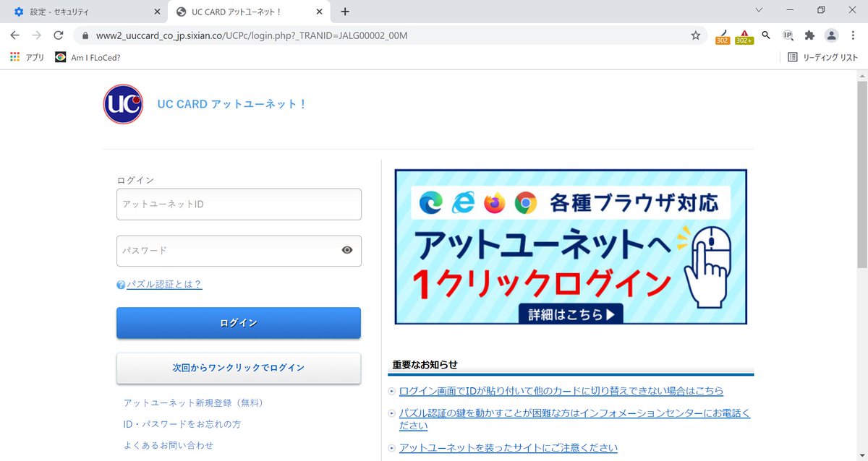This screenshot has height=461, width=868.
Task: Reload the login page
Action: tap(59, 34)
